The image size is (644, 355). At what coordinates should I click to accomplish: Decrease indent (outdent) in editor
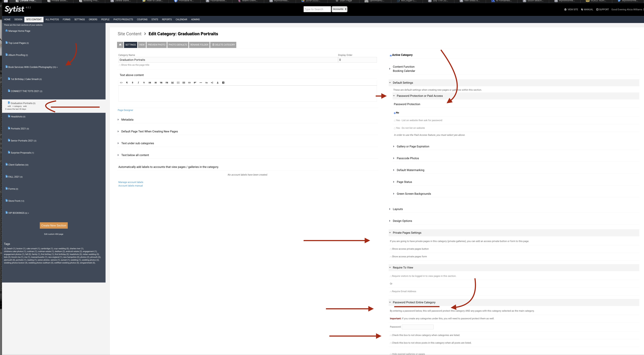161,83
